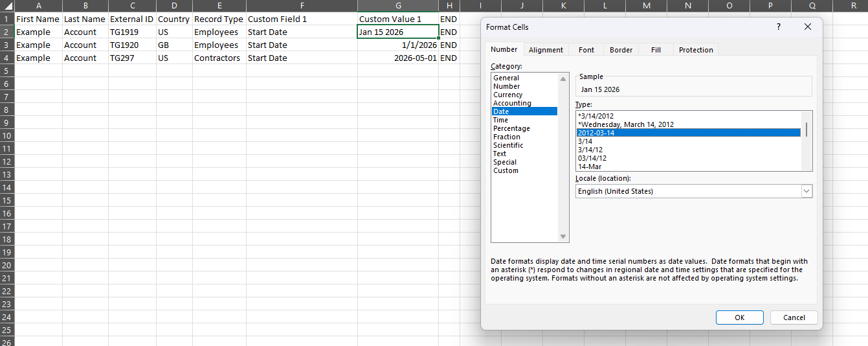Click cell containing Jan 15 2026
The height and width of the screenshot is (346, 868).
pos(398,32)
